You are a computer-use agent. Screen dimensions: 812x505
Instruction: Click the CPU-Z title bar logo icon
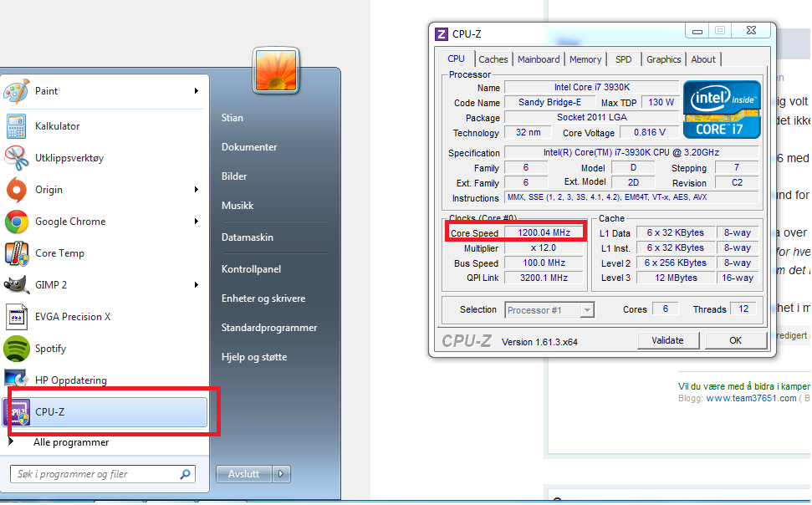tap(442, 34)
